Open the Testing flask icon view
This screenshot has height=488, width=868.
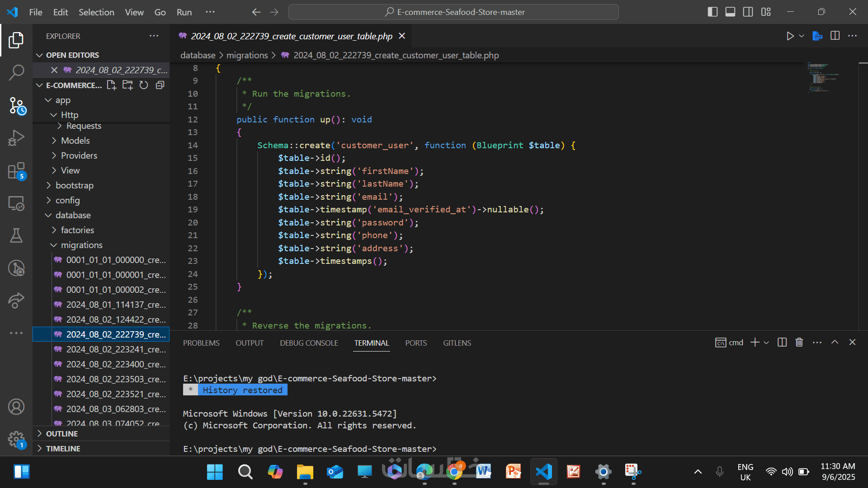(16, 235)
